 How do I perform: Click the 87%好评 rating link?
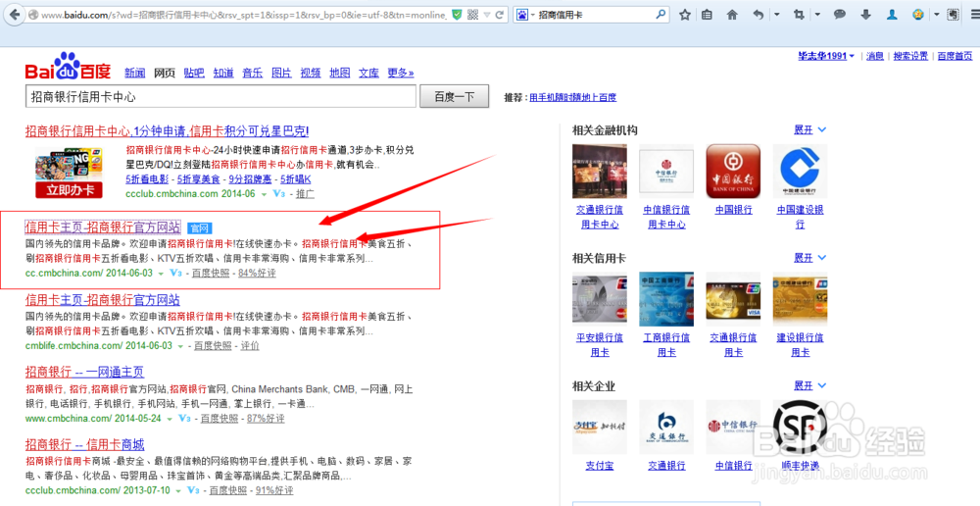pos(266,418)
